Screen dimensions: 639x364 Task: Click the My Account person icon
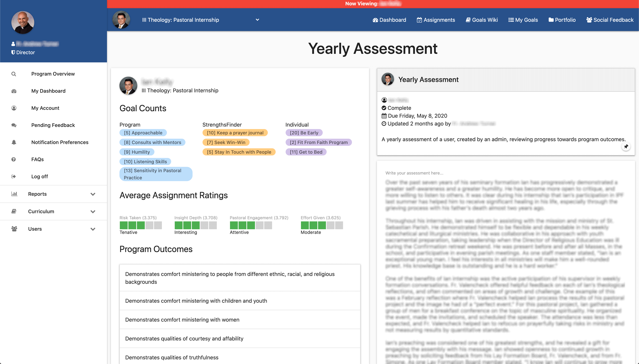[14, 108]
